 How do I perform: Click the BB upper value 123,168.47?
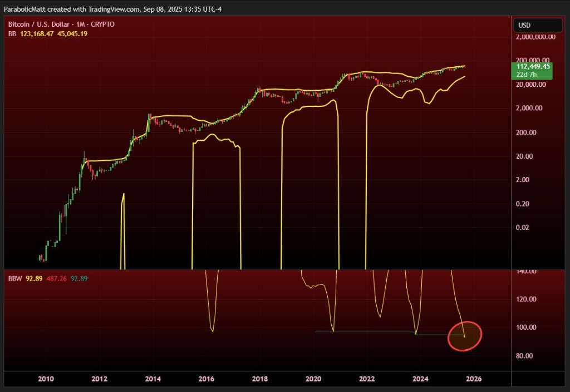36,34
